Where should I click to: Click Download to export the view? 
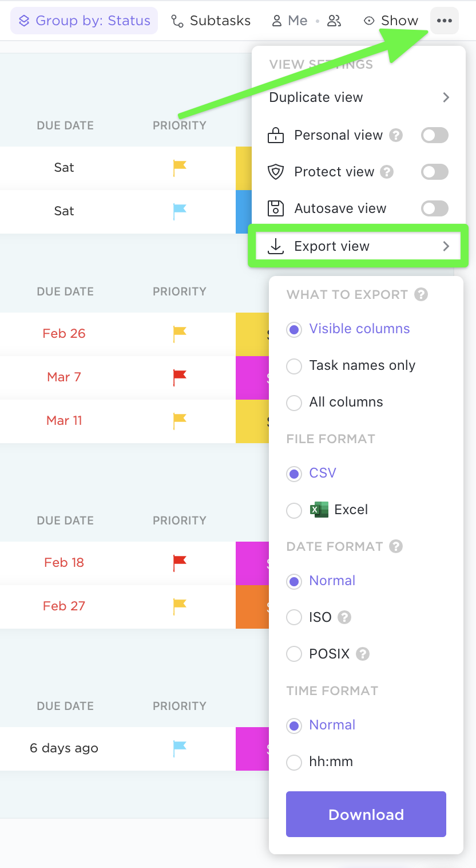pyautogui.click(x=366, y=814)
